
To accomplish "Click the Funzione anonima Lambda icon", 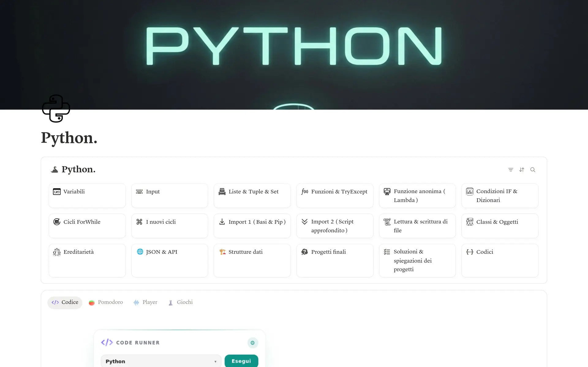I will [387, 192].
